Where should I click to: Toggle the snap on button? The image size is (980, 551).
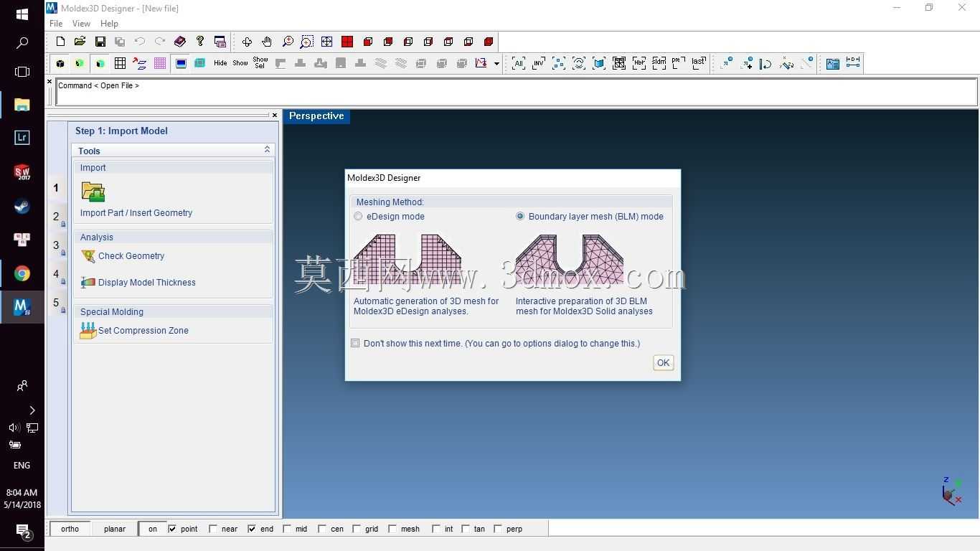(x=153, y=529)
